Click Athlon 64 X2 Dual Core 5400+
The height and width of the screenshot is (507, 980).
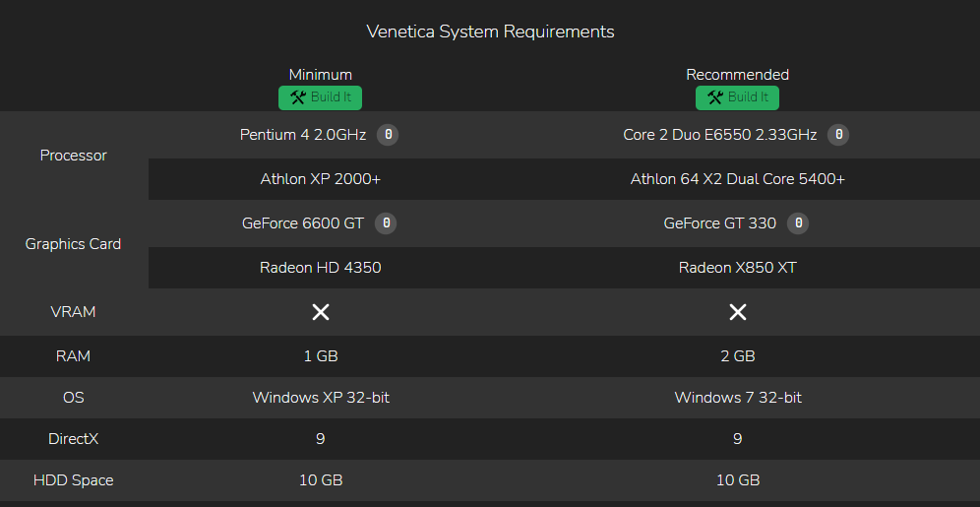[x=738, y=179]
